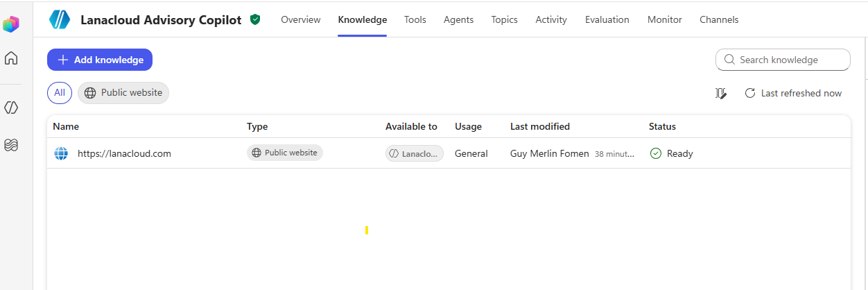Open the Monitor tab

point(665,19)
